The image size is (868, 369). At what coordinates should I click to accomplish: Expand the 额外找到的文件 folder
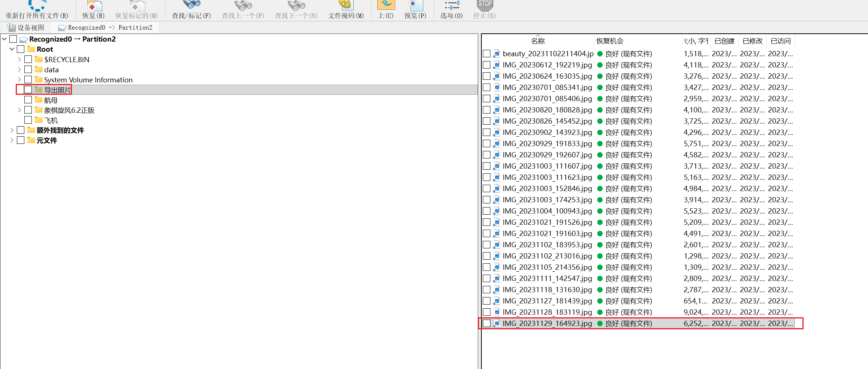click(12, 130)
